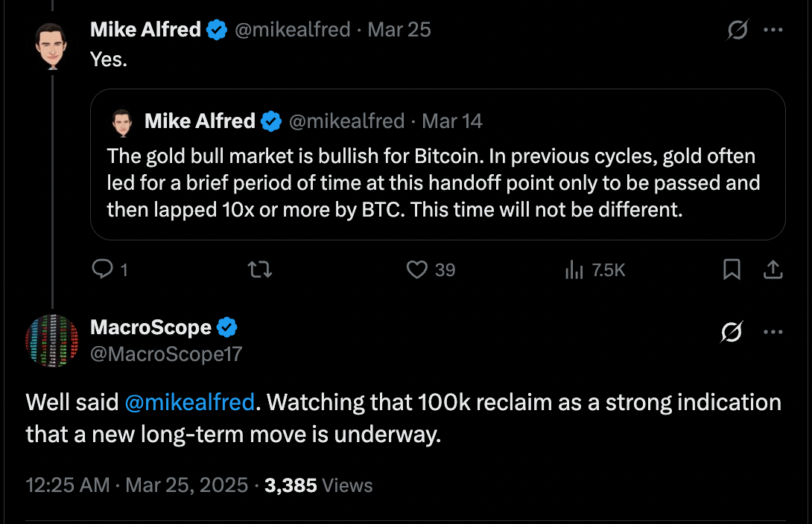Click MacroScope's profile avatar
The image size is (812, 524).
click(52, 341)
